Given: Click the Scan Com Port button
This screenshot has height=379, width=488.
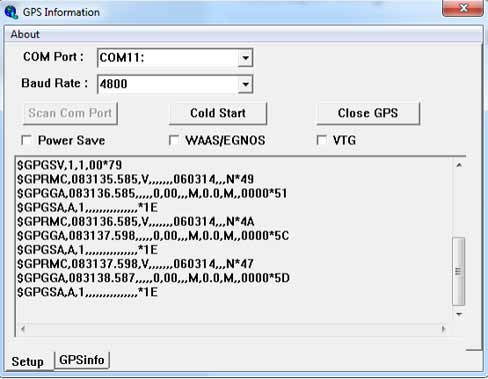Looking at the screenshot, I should coord(70,113).
